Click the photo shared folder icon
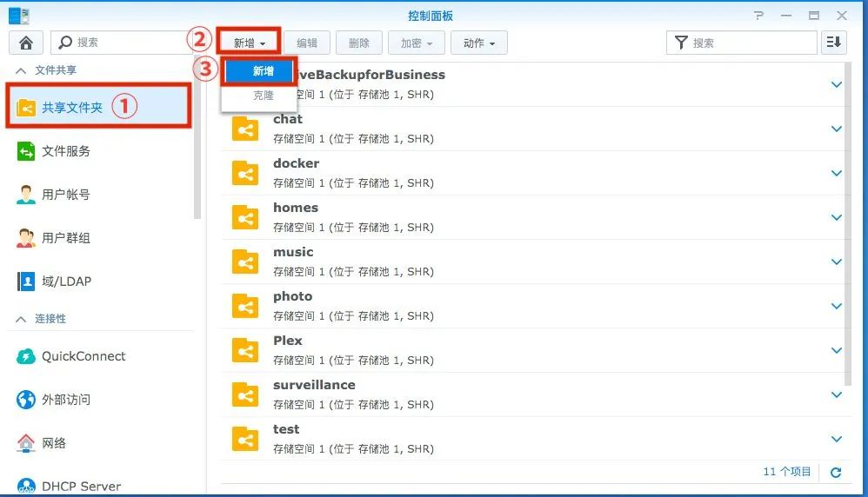 pos(245,306)
